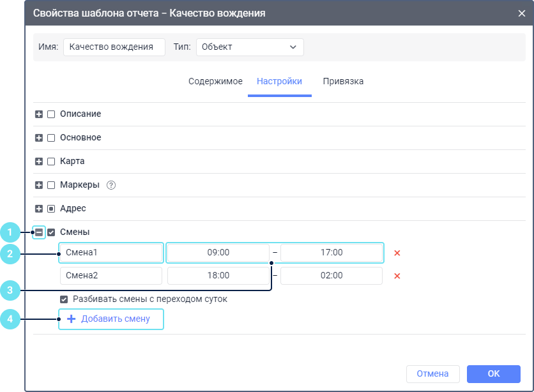Close the report template properties dialog

(x=521, y=13)
